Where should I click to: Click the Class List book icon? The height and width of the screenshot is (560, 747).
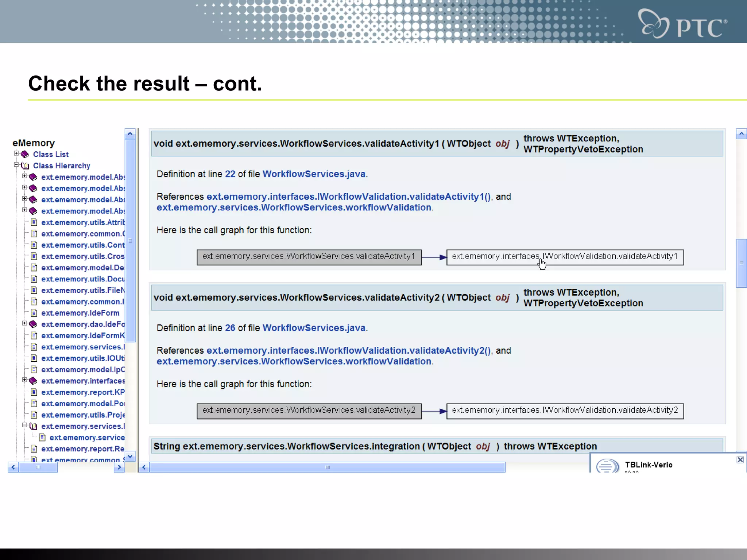(25, 154)
